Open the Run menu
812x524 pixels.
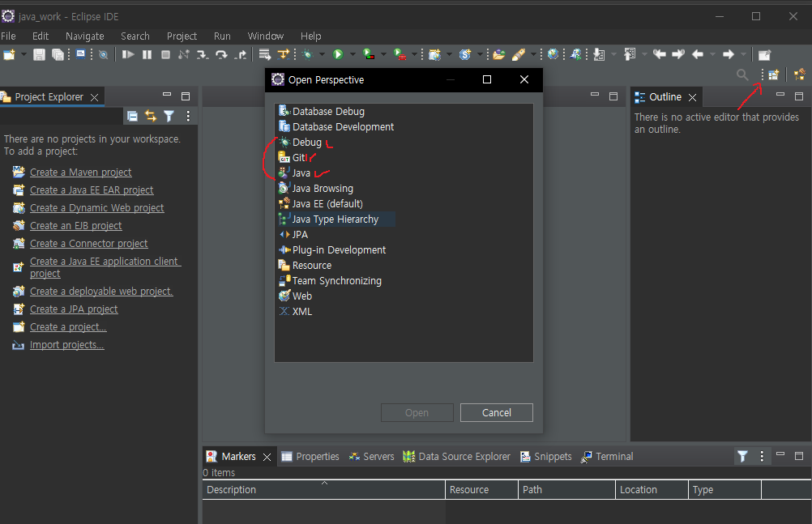pos(222,36)
